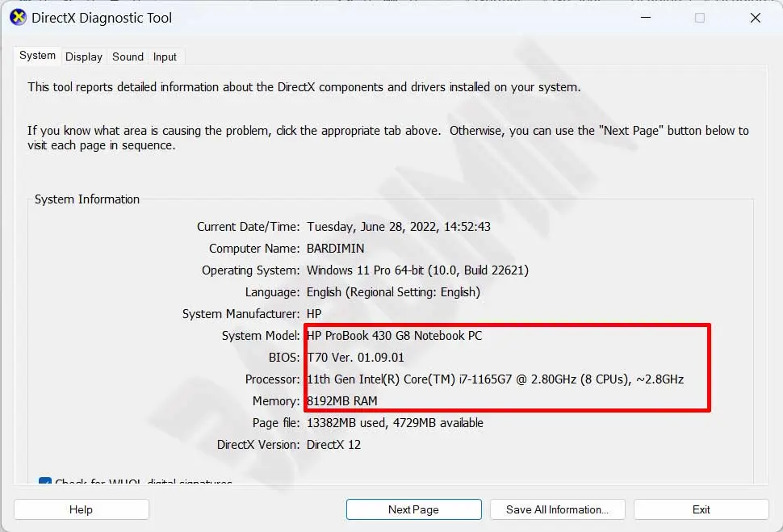The height and width of the screenshot is (532, 783).
Task: Click the 'Memory:' label
Action: coord(276,401)
